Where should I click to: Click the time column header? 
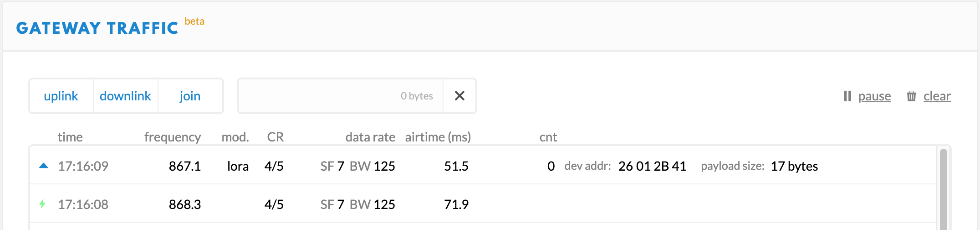[x=70, y=137]
